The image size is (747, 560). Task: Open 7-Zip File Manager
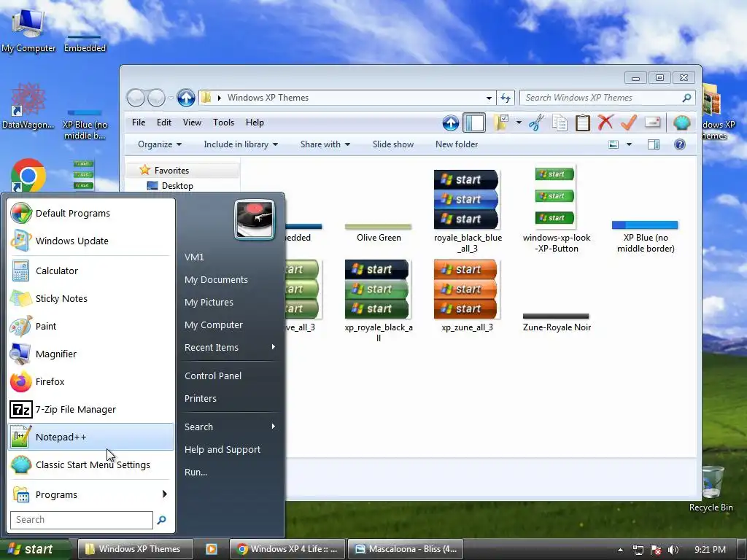point(91,410)
